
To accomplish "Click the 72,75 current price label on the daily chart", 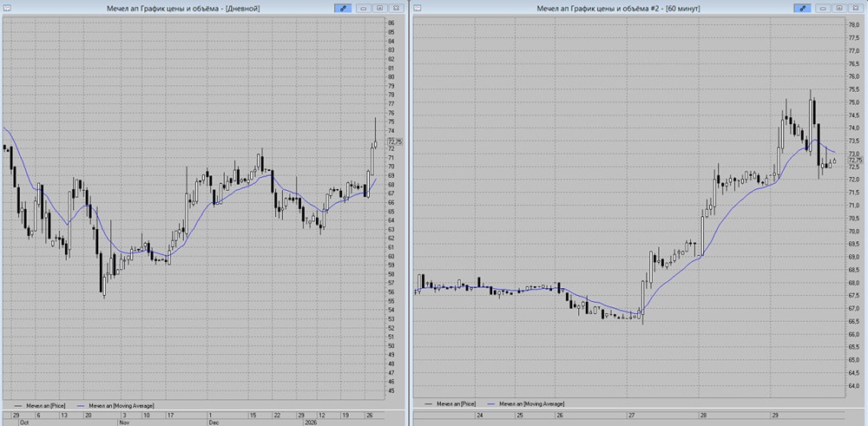I will tap(395, 141).
